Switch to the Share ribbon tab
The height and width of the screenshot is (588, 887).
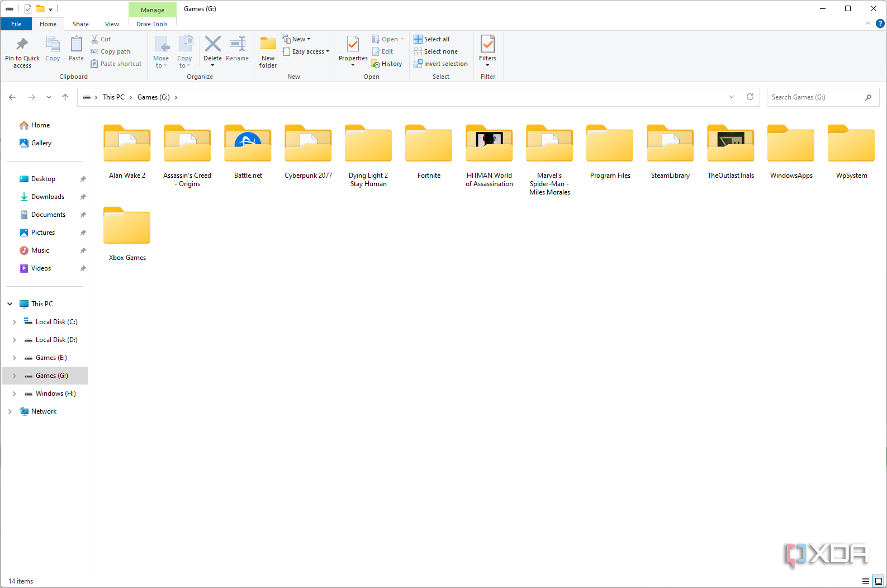[80, 24]
